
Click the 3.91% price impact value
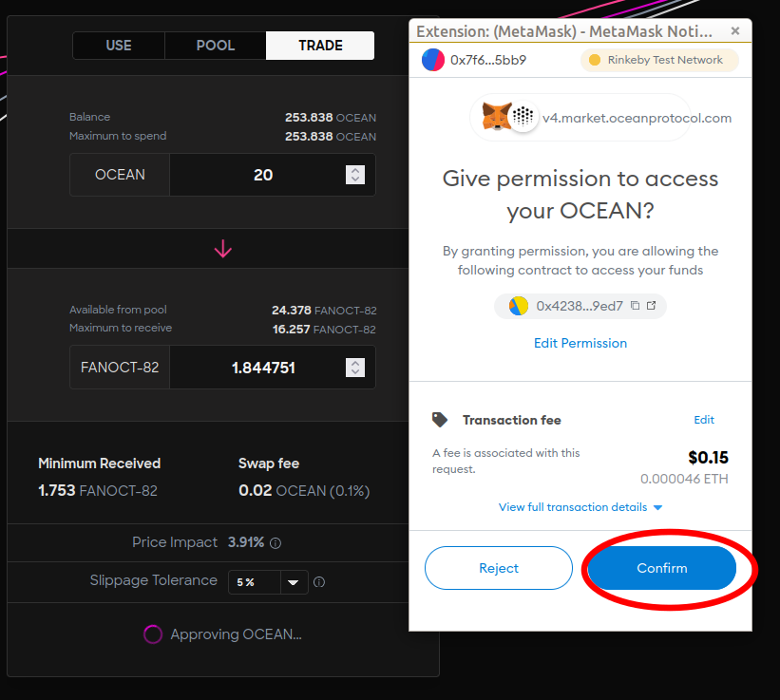(246, 542)
